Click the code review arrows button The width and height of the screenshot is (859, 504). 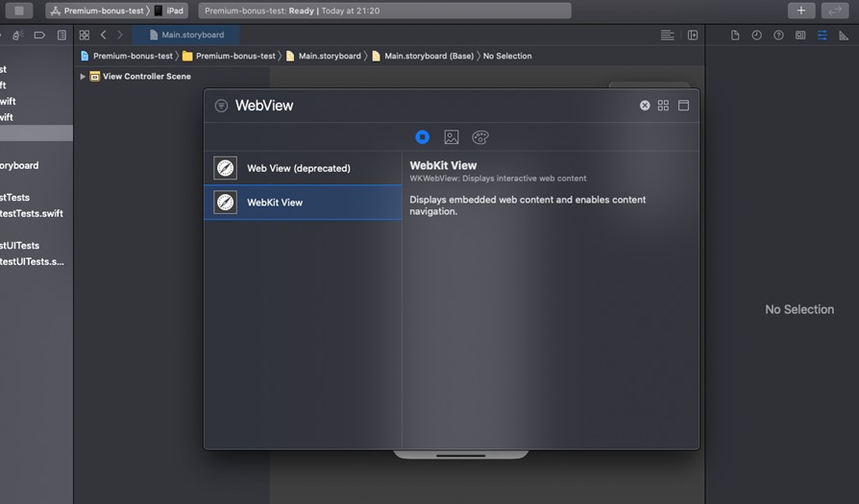pyautogui.click(x=835, y=11)
